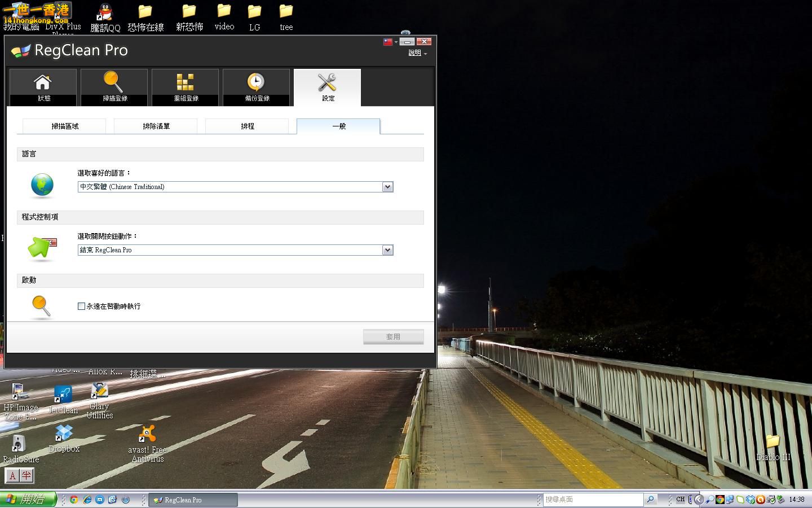
Task: Open the 備份登錄 clock icon tab
Action: [x=256, y=87]
